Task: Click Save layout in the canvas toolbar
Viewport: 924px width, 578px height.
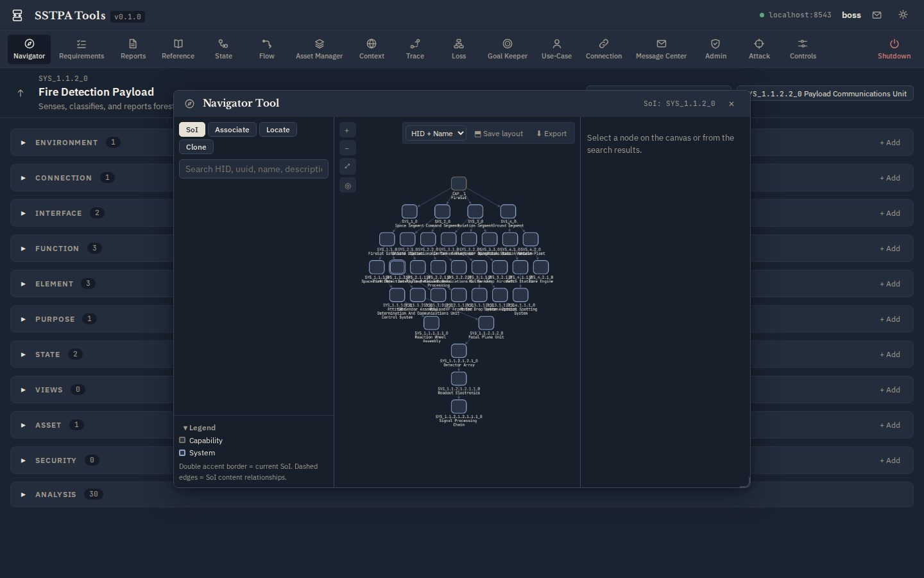Action: coord(499,134)
